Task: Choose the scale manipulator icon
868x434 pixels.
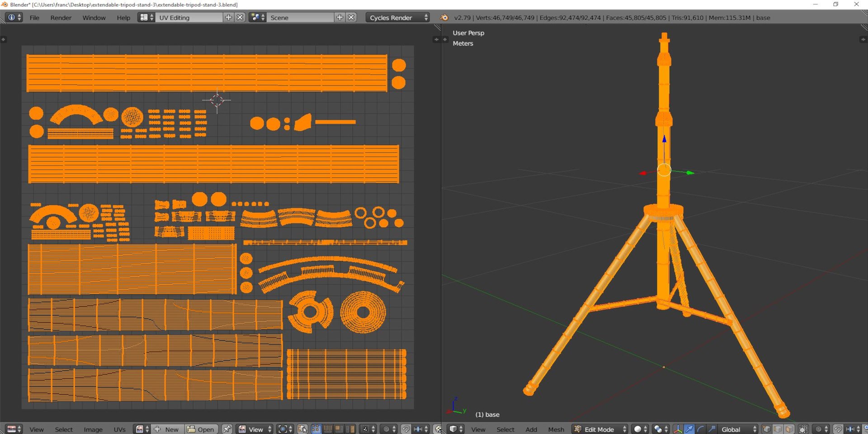Action: pos(712,429)
